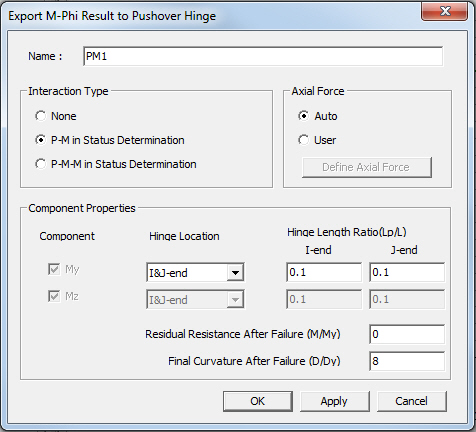Click the Define Axial Force button
Screen dimensions: 476x432
coord(367,167)
